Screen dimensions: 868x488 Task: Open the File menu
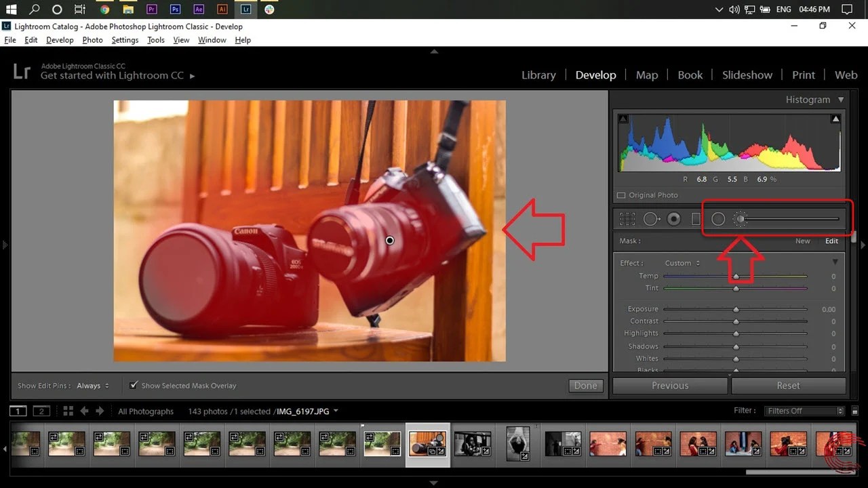[9, 40]
